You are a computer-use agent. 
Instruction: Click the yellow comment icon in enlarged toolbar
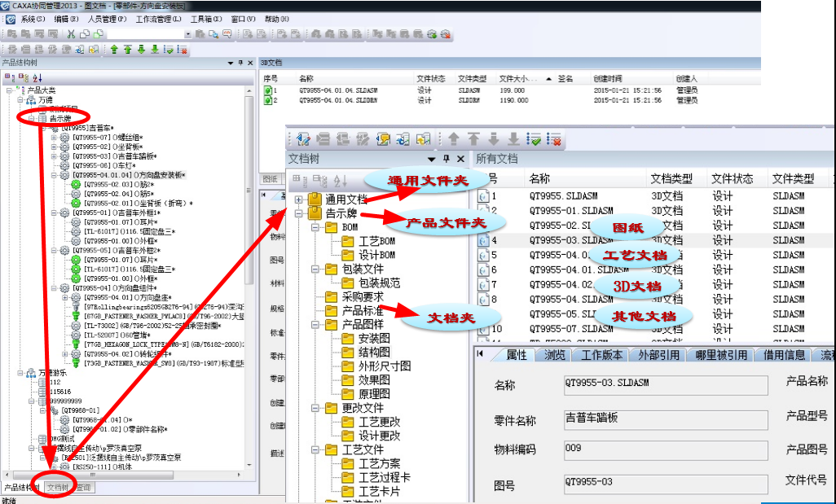point(383,139)
